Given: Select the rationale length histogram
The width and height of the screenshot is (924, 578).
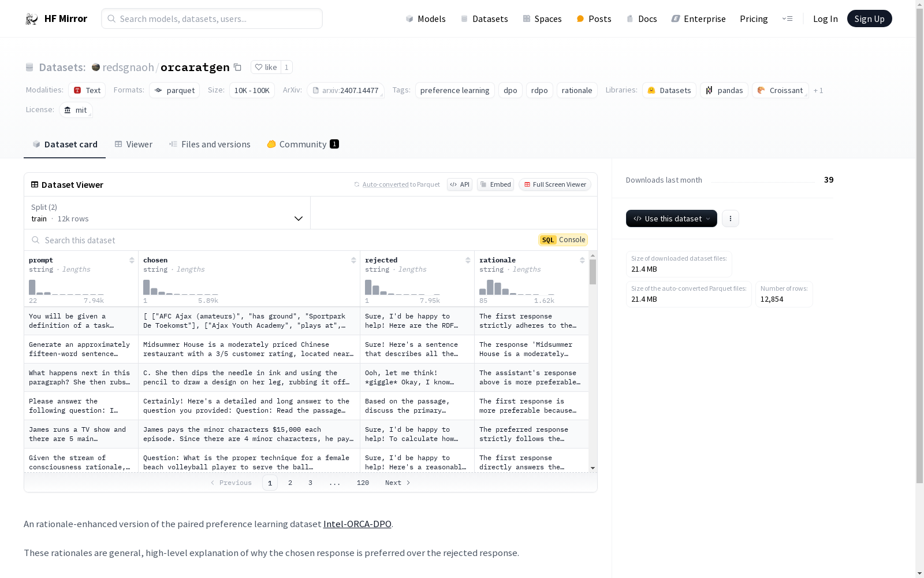Looking at the screenshot, I should 517,288.
